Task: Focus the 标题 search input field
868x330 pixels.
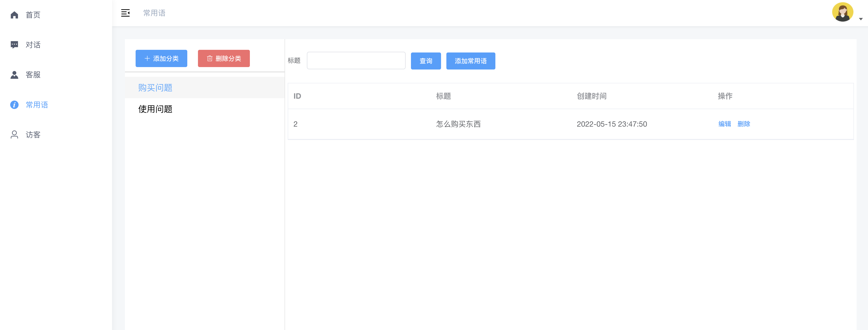Action: [x=356, y=61]
